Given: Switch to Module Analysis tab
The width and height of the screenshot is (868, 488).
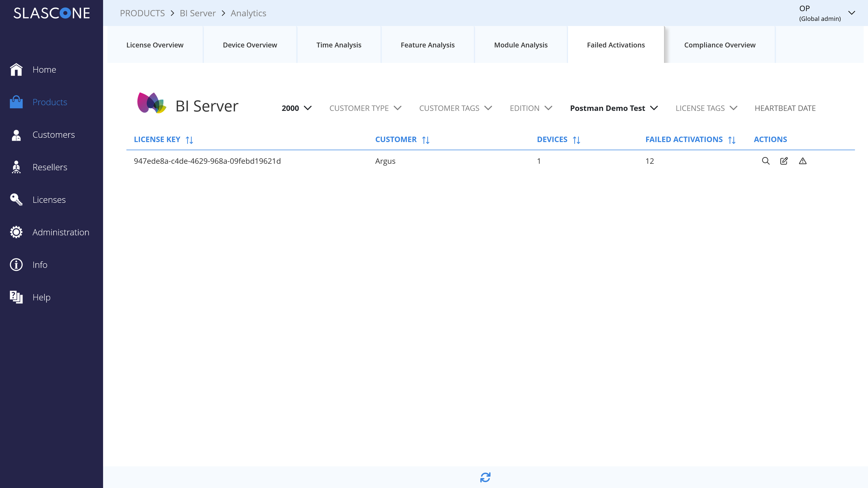Looking at the screenshot, I should tap(521, 45).
